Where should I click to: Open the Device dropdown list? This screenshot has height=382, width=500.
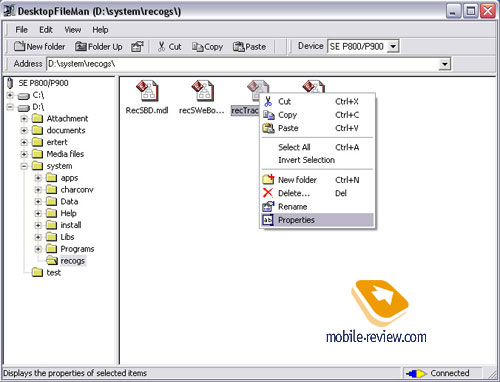[x=393, y=46]
